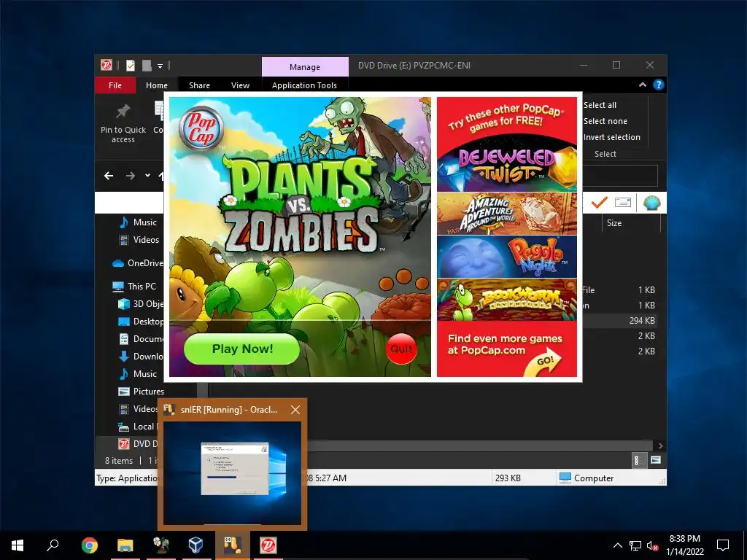Screen dimensions: 747x560
Task: Click the New folder quick access icon
Action: 147,65
